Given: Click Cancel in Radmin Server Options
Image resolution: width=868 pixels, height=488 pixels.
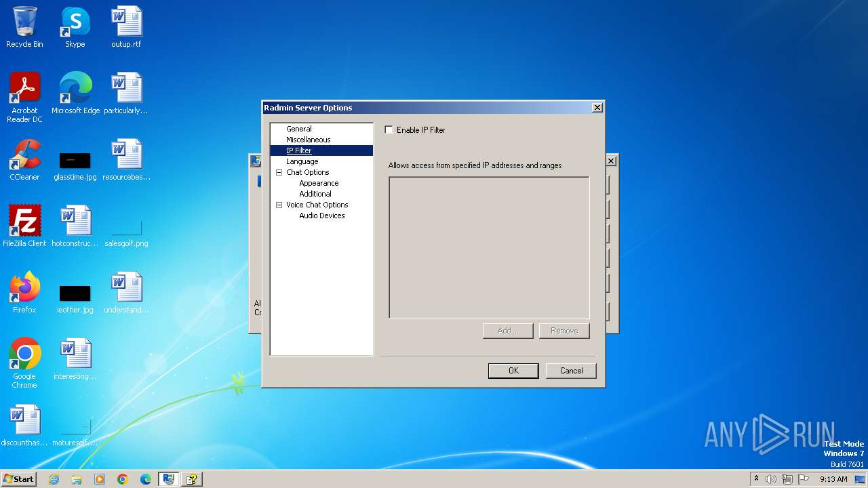Looking at the screenshot, I should coord(571,371).
